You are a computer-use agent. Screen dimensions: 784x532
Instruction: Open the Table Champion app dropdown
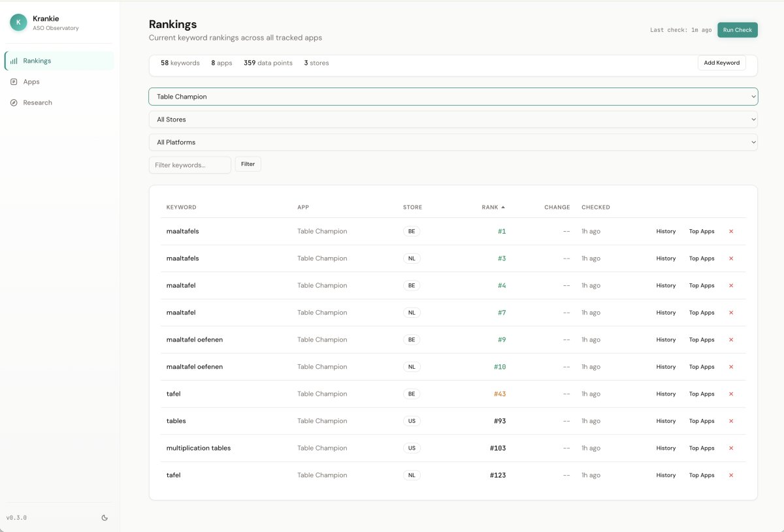tap(453, 97)
